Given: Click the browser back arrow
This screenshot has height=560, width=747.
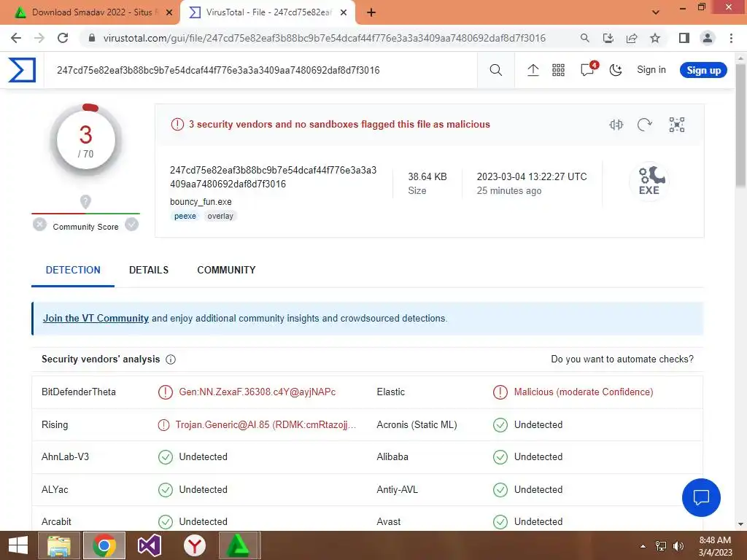Looking at the screenshot, I should click(x=16, y=38).
